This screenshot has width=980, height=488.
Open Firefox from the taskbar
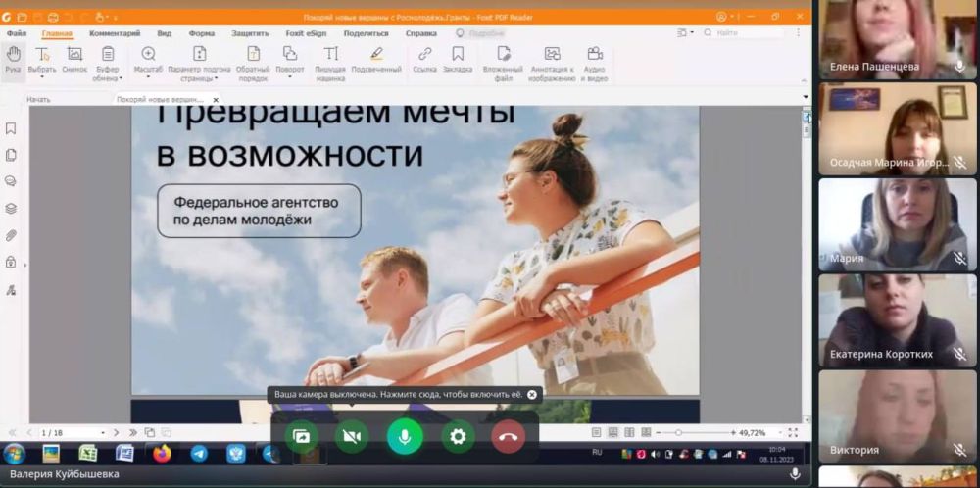coord(162,453)
